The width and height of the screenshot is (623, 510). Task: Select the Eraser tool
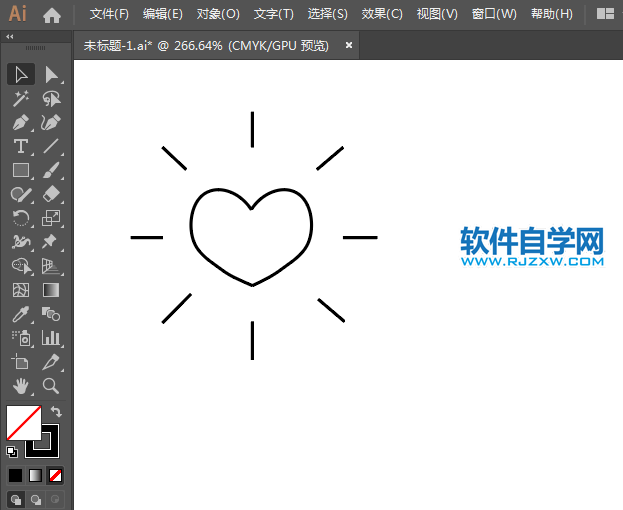(52, 194)
